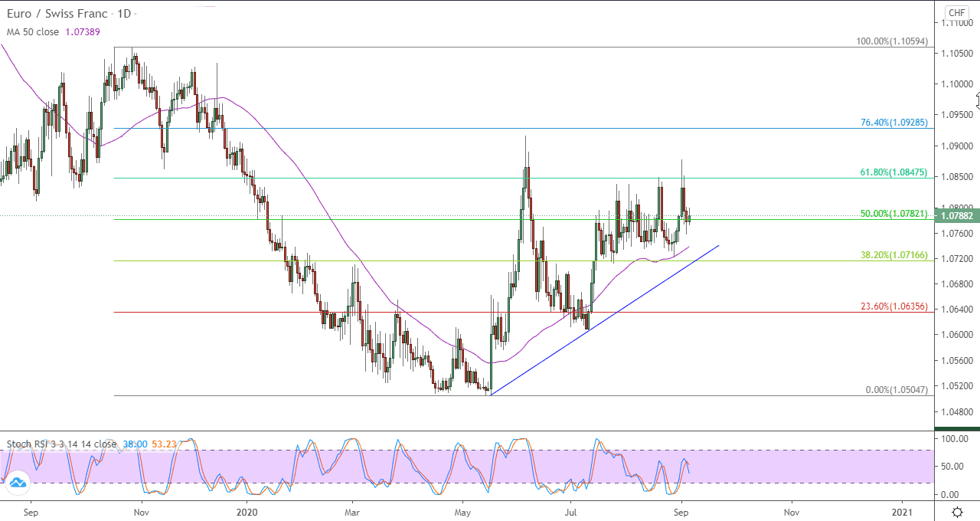980x521 pixels.
Task: Click the 1.04800 price axis label
Action: pos(957,411)
